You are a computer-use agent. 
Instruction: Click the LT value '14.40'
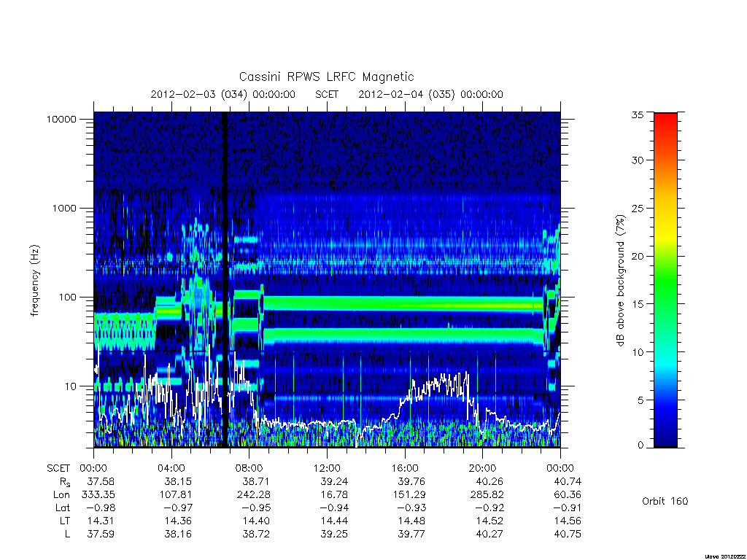pos(256,521)
